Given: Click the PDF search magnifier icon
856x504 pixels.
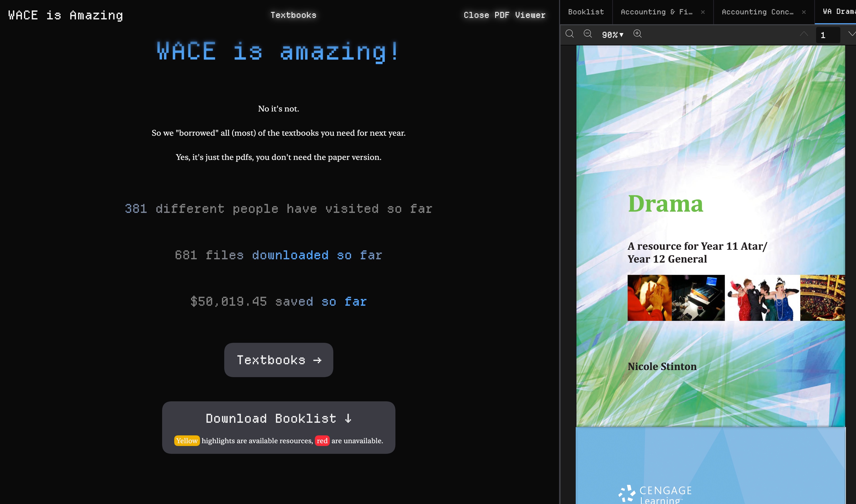Looking at the screenshot, I should 569,34.
